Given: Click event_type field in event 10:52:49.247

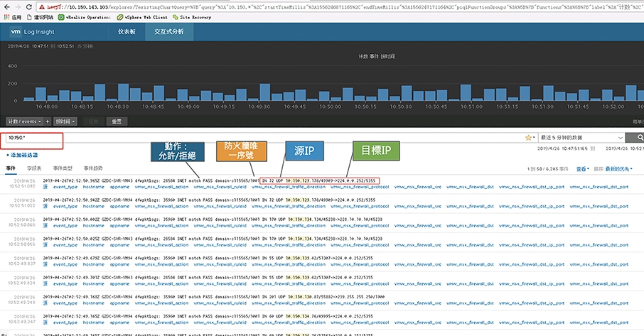Looking at the screenshot, I should pos(65,322).
